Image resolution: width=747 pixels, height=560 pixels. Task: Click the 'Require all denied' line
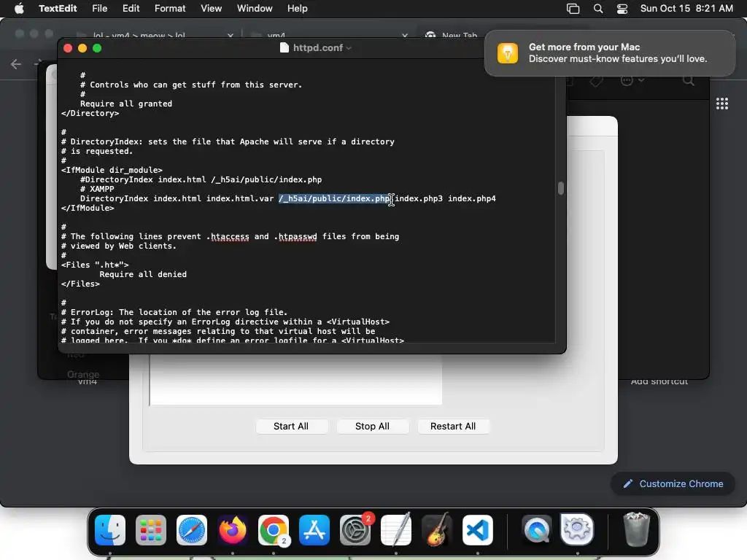point(143,274)
